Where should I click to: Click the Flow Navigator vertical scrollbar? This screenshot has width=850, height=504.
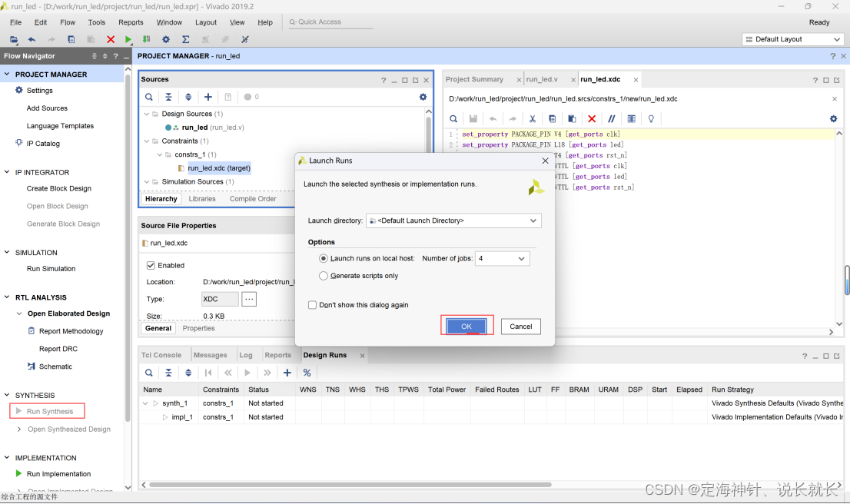tap(128, 248)
